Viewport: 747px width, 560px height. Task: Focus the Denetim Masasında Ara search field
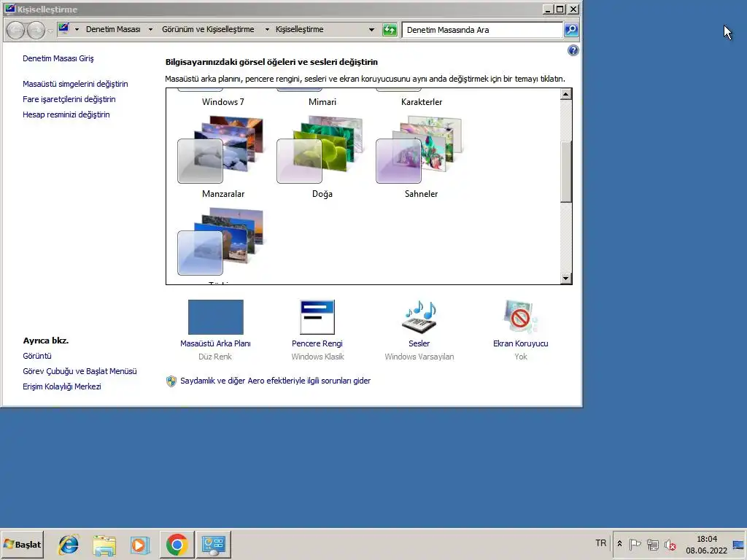tap(482, 30)
